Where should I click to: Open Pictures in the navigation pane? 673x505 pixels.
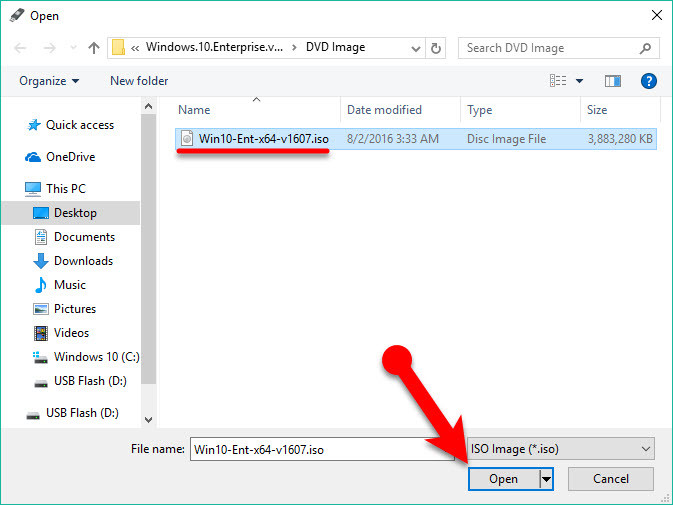coord(75,308)
